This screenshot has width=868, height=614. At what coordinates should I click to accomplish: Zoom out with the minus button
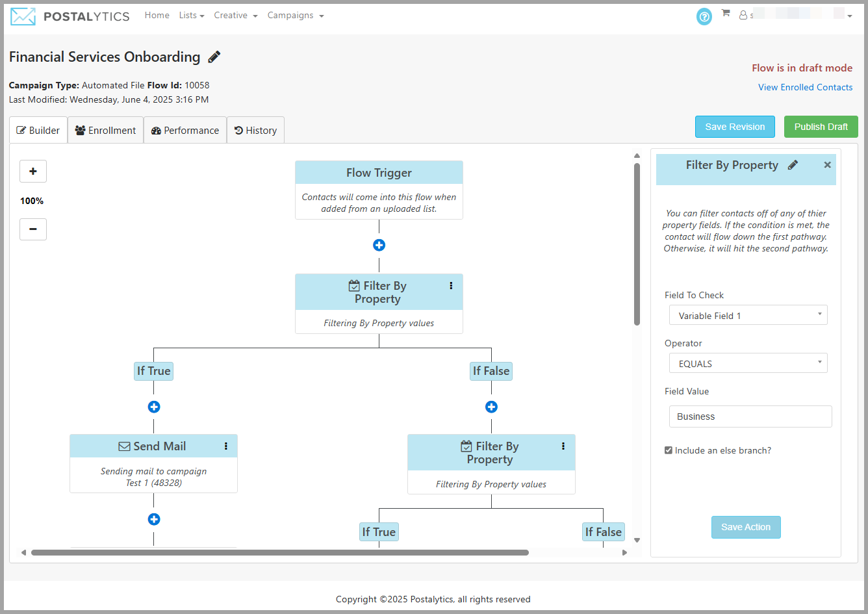tap(33, 229)
